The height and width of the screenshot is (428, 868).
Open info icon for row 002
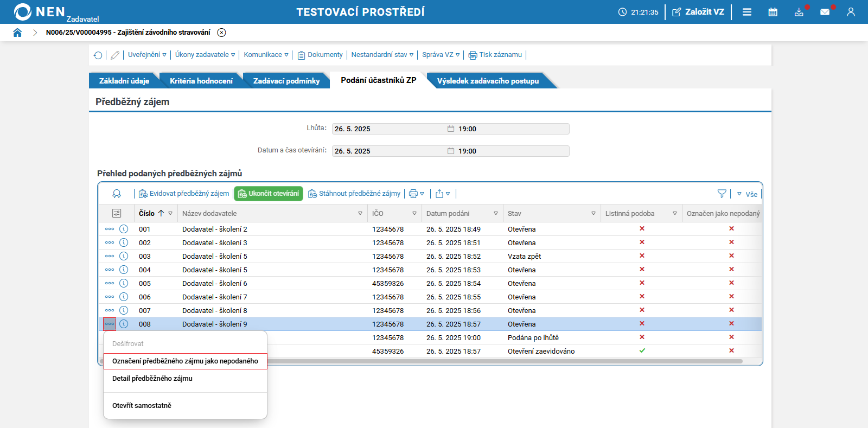click(x=124, y=242)
